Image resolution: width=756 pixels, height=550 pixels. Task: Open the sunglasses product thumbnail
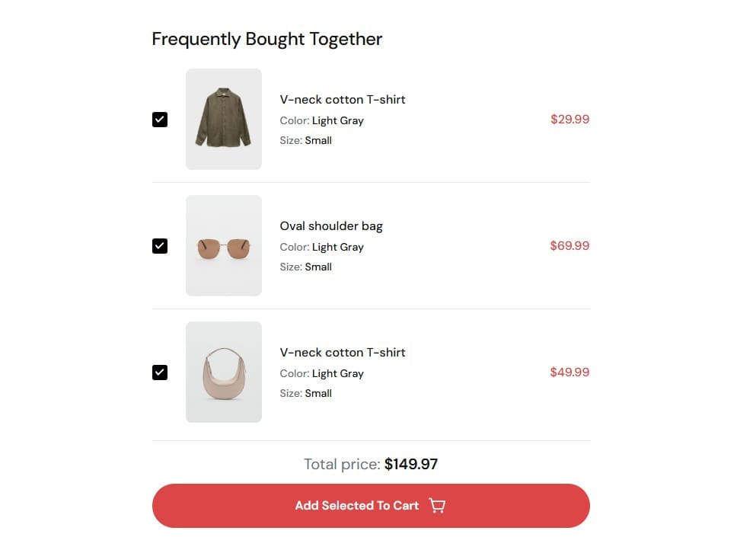tap(224, 245)
